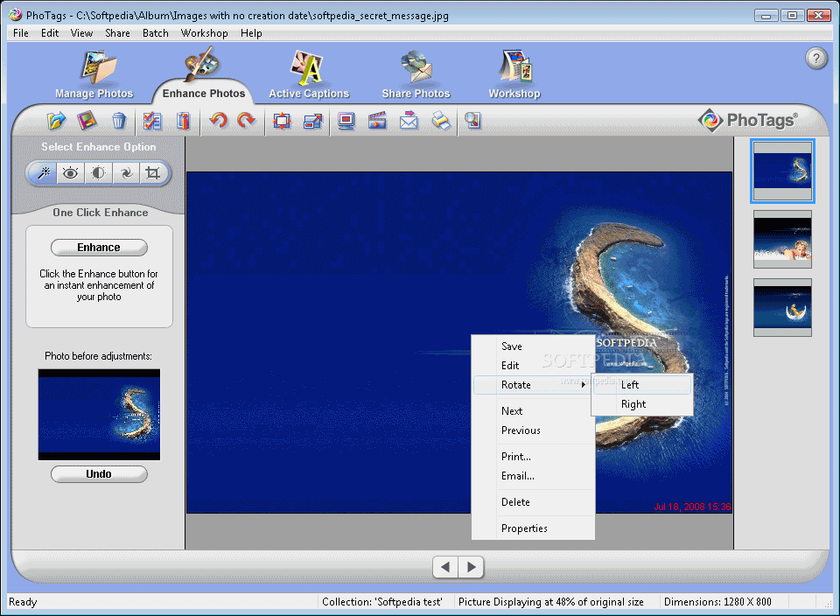
Task: Open the Share menu
Action: (x=118, y=33)
